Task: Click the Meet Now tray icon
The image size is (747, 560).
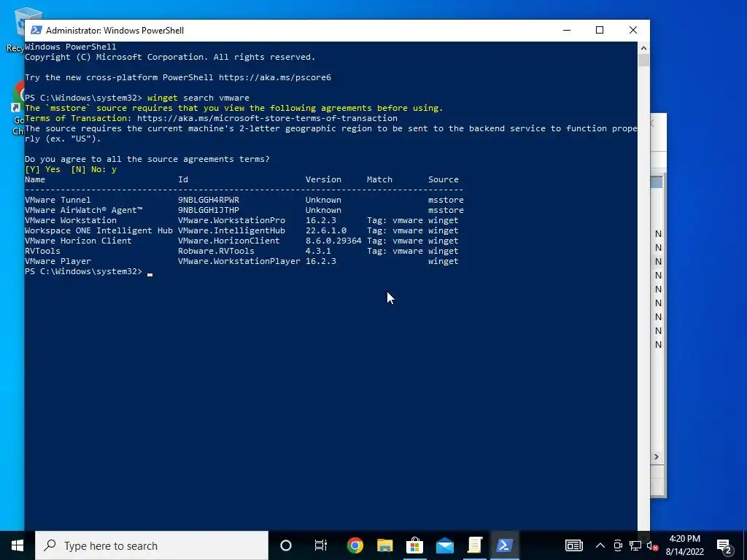Action: (x=618, y=545)
